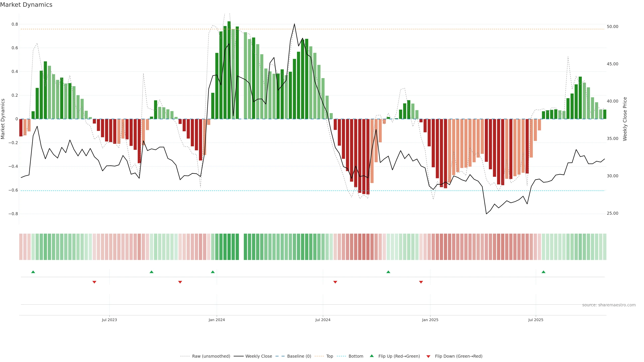The image size is (644, 362).
Task: Click the Weekly Close Price axis title
Action: click(x=625, y=119)
